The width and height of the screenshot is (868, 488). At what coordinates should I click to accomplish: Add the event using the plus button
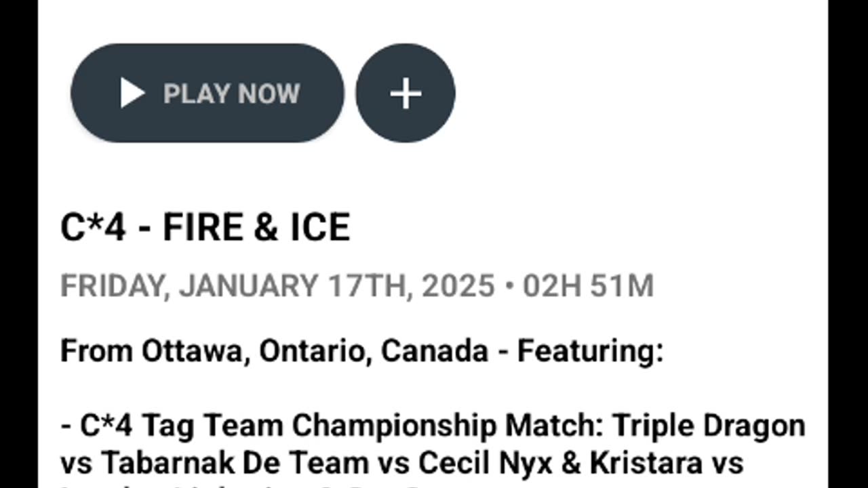pyautogui.click(x=406, y=94)
